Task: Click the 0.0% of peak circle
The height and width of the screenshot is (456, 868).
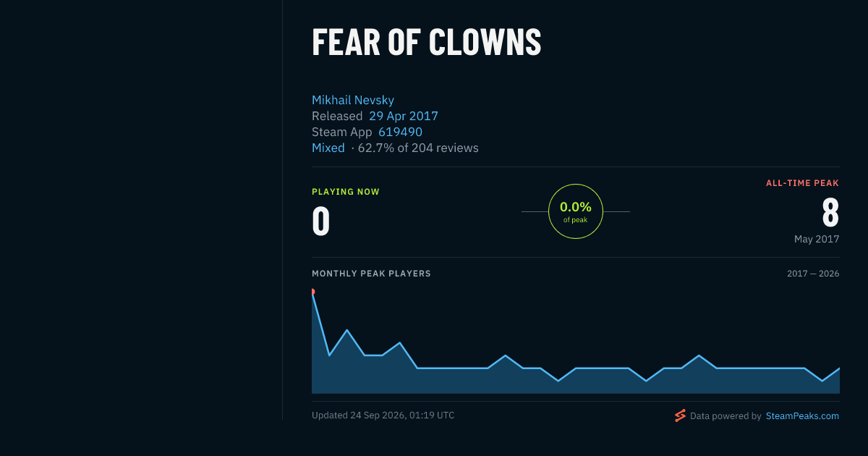Action: tap(576, 211)
